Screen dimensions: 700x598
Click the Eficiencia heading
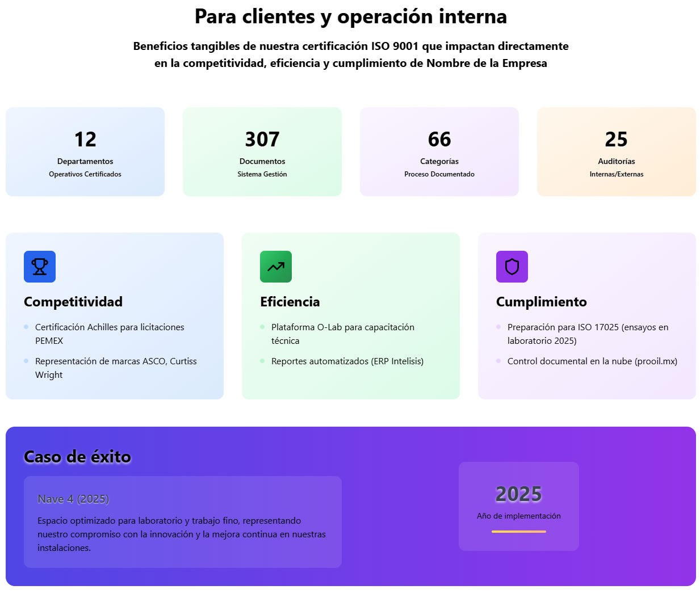[290, 302]
